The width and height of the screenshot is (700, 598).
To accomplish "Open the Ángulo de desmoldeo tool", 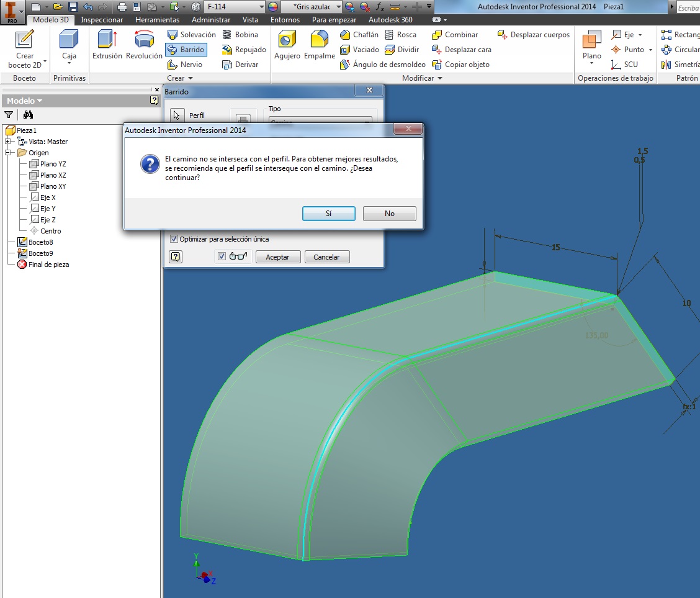I will (383, 65).
